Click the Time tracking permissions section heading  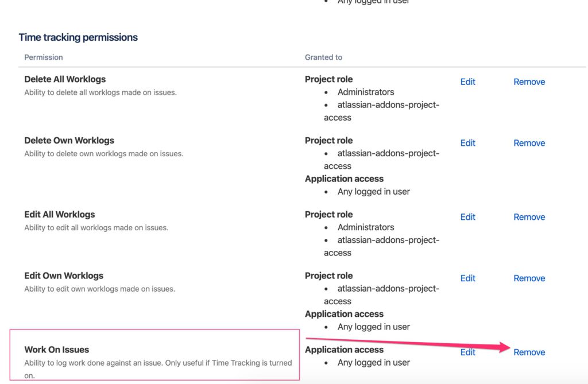tap(78, 37)
